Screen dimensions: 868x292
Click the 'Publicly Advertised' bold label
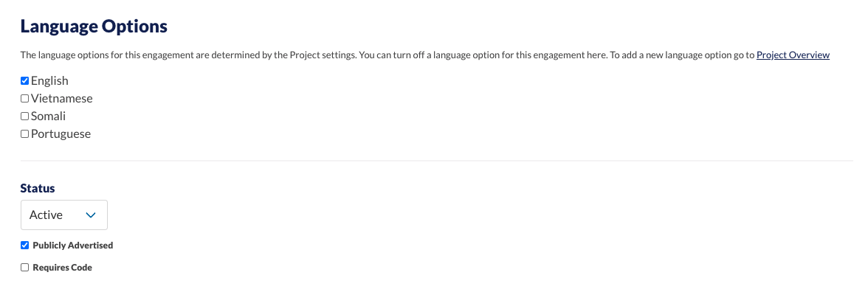pos(73,246)
